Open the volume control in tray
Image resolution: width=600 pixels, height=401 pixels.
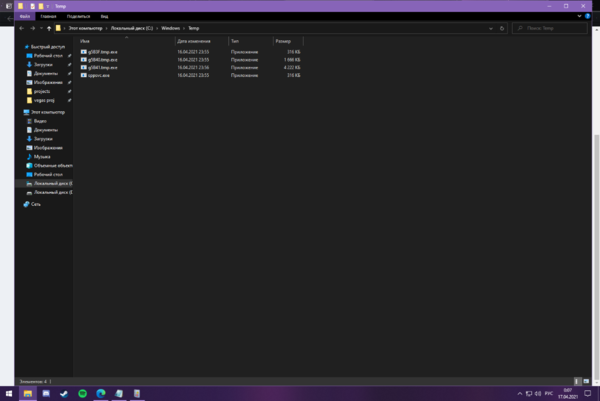(538, 394)
